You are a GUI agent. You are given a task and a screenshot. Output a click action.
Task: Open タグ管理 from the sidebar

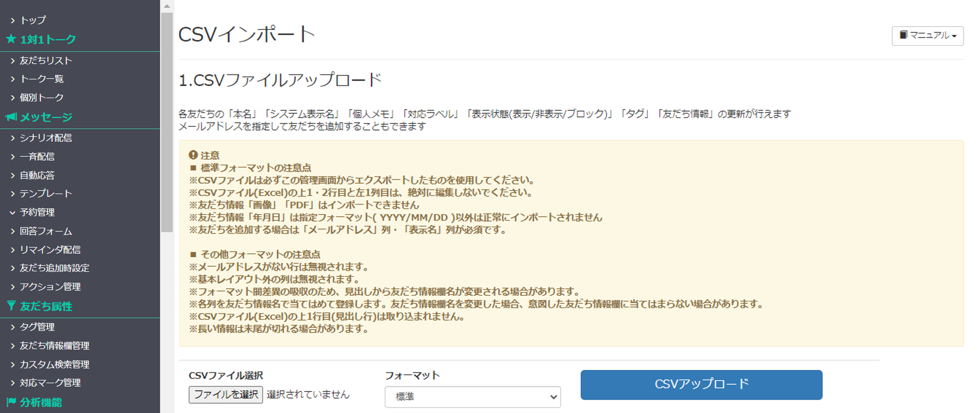click(37, 327)
